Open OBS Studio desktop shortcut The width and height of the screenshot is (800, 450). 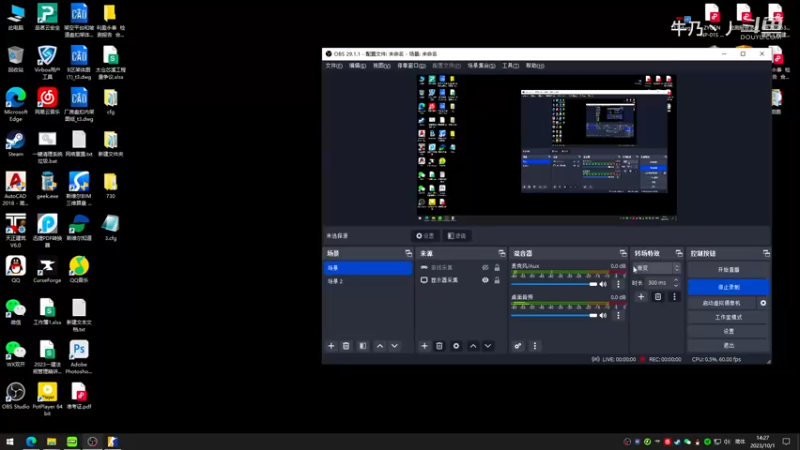click(16, 396)
